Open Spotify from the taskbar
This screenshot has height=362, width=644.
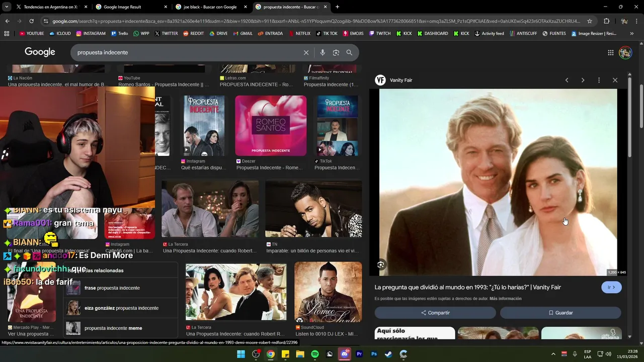(315, 354)
